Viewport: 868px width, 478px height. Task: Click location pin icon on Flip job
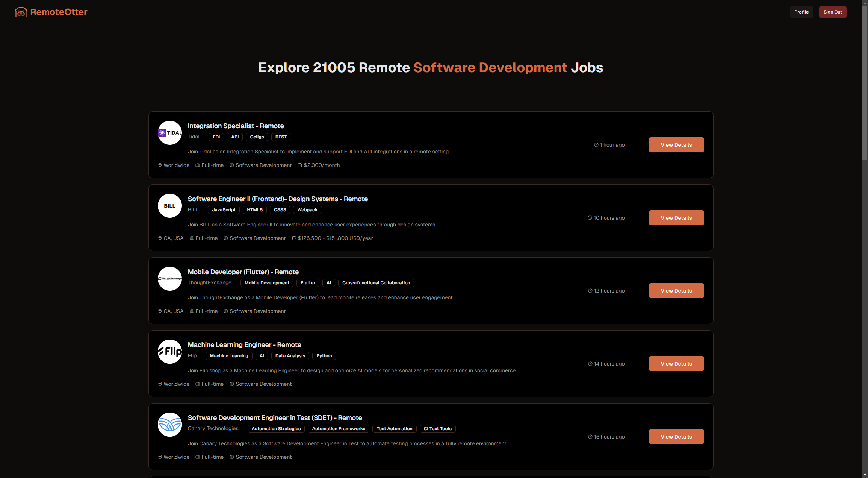(x=160, y=384)
